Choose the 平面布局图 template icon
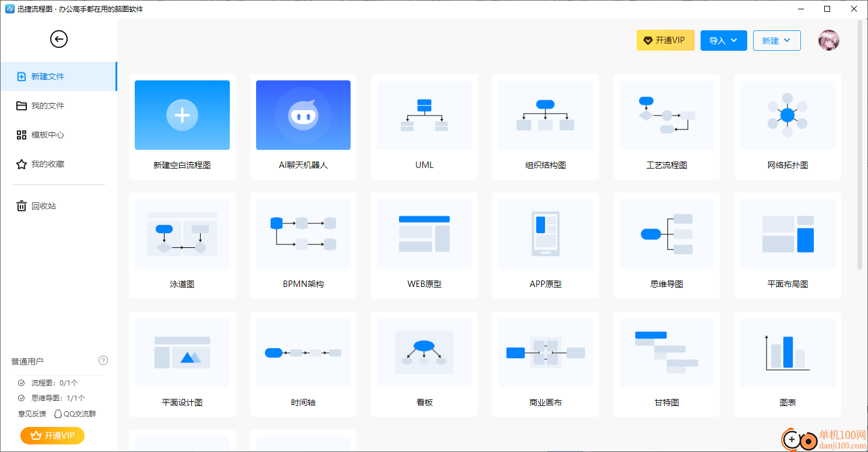Viewport: 868px width, 452px height. (x=787, y=234)
